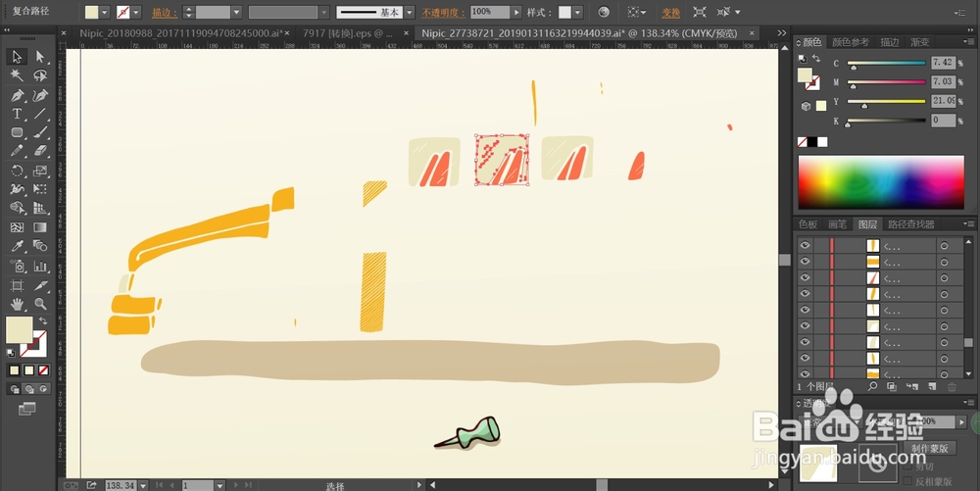Image resolution: width=980 pixels, height=491 pixels.
Task: Open the 路径查找器 panel tab
Action: 911,224
